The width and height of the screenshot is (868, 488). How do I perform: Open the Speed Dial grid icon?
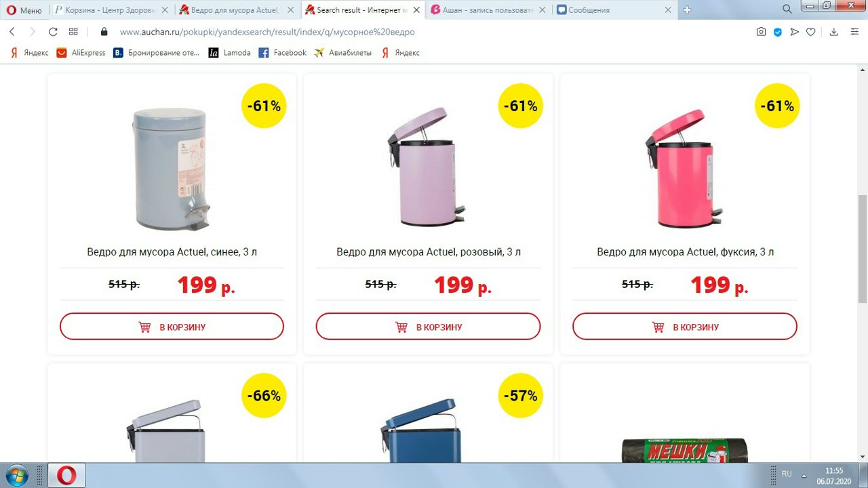point(73,32)
